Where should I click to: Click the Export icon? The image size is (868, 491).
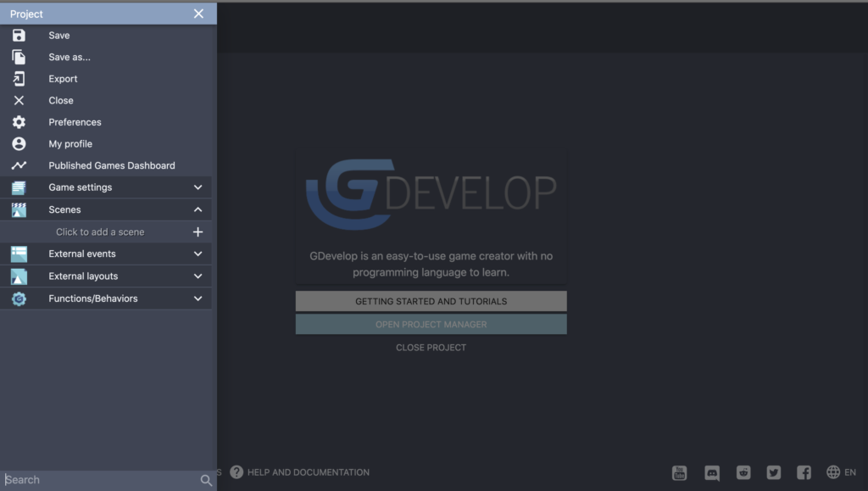pyautogui.click(x=19, y=79)
